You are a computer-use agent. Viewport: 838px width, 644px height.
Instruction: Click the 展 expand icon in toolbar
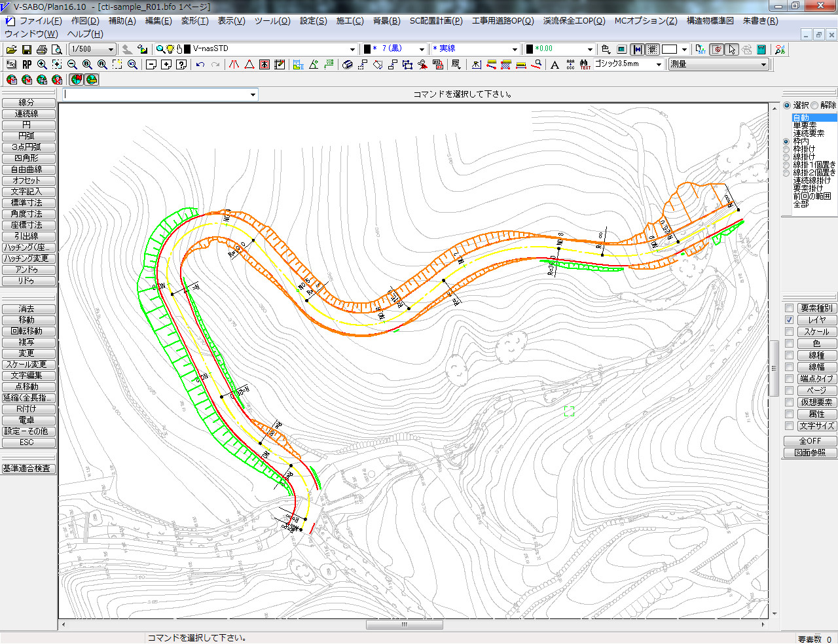pos(456,64)
